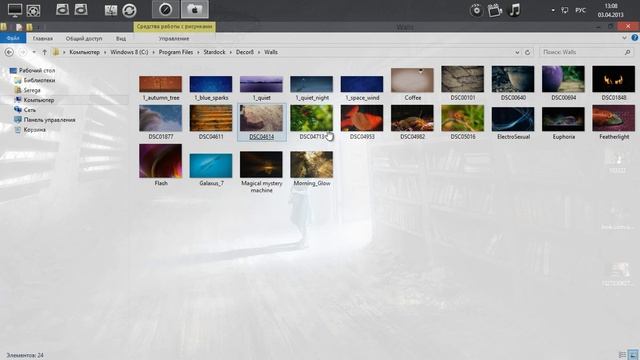Select the 1_blue_sparks thumbnail
Image resolution: width=640 pixels, height=360 pixels.
tap(211, 84)
